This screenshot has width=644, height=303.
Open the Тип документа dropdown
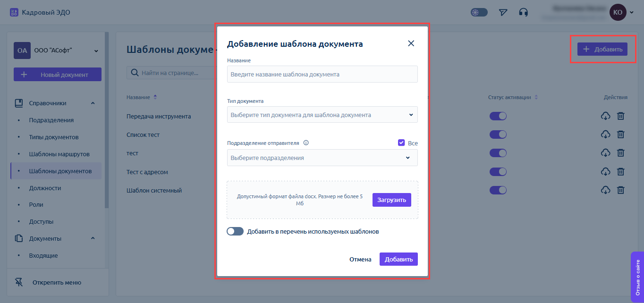(322, 115)
